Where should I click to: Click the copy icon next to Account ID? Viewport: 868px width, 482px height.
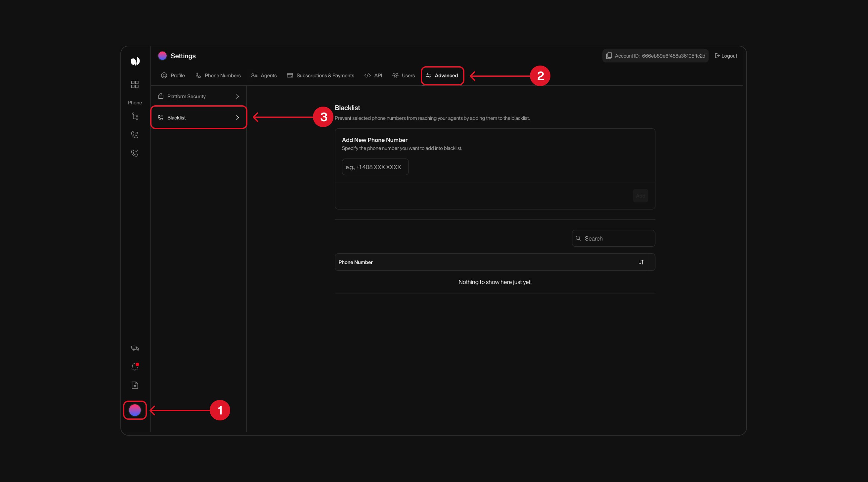pos(609,56)
